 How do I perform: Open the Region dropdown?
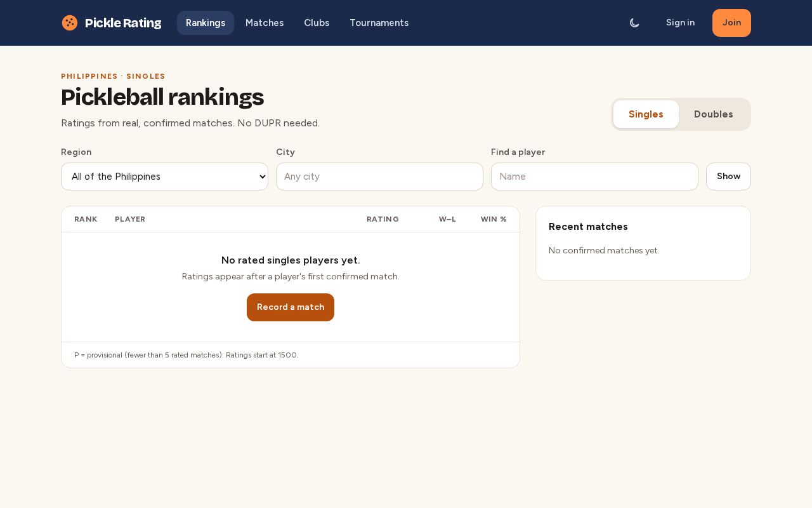coord(164,177)
